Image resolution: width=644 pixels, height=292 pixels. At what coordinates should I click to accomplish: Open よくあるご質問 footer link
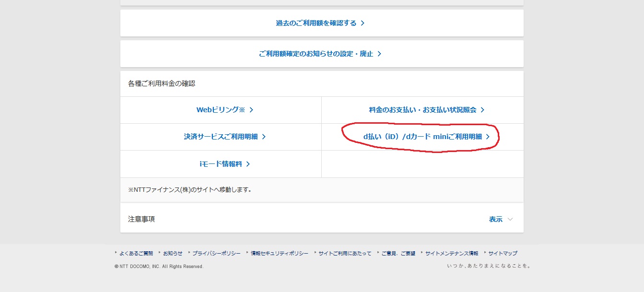(136, 253)
